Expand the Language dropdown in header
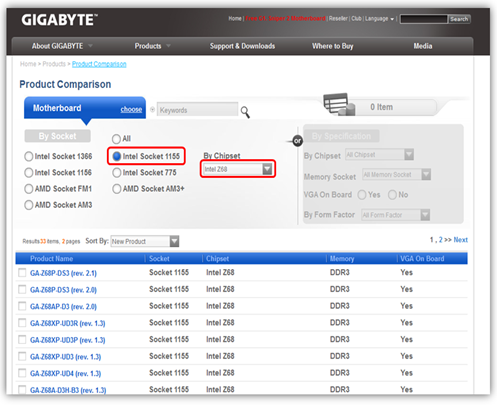The width and height of the screenshot is (497, 405). (379, 19)
